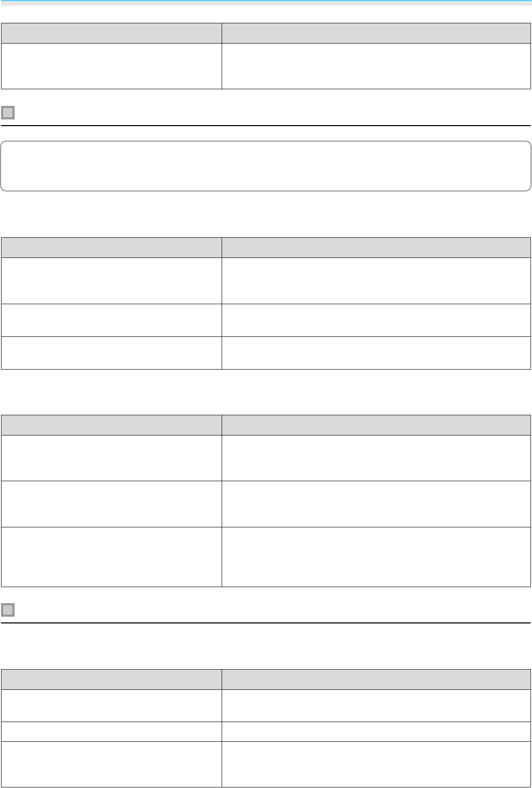
Task: Select the last table's narrow gray header cell
Action: [111, 680]
